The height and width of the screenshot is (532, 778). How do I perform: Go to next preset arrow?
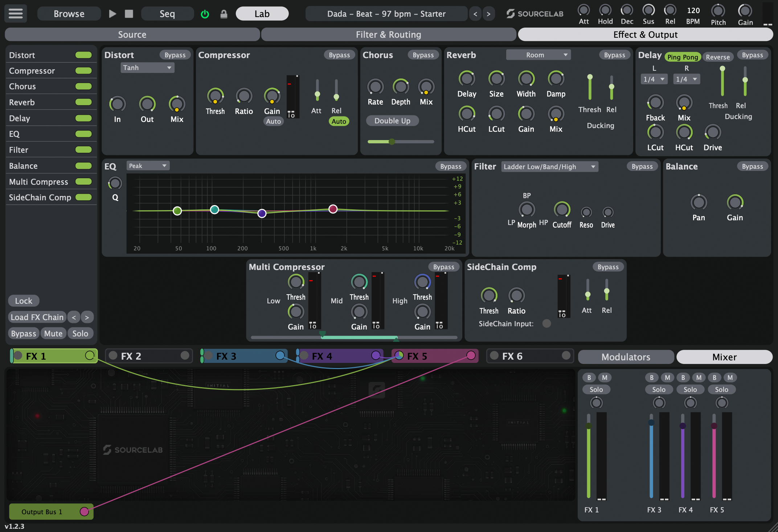(x=488, y=14)
